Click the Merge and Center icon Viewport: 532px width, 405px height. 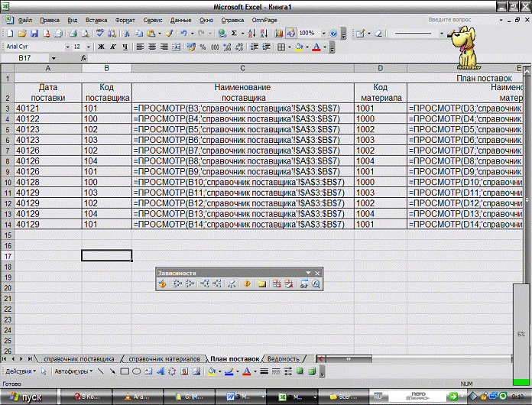175,47
